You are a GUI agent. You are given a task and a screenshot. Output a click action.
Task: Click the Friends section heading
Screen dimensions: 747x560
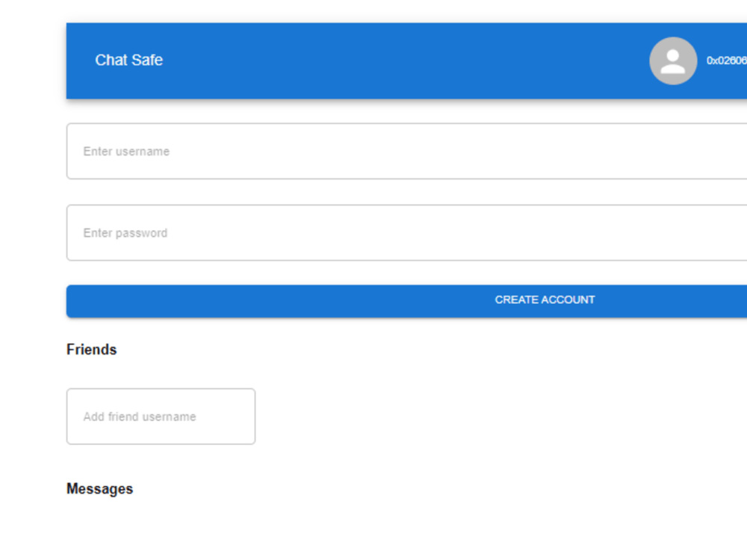pyautogui.click(x=91, y=349)
